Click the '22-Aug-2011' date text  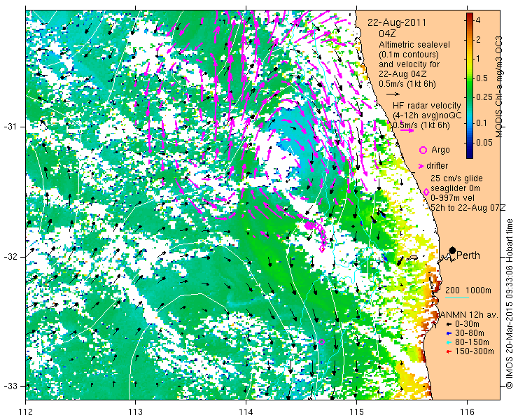(397, 23)
